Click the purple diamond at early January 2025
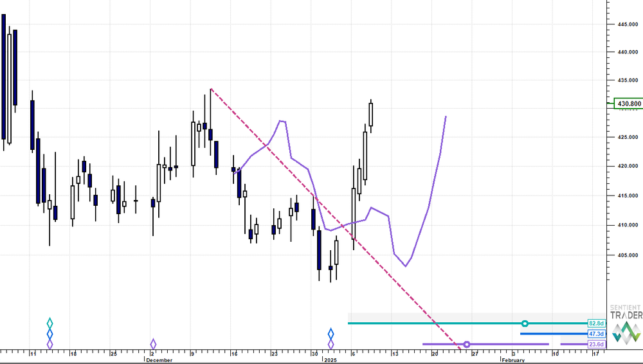The image size is (643, 364). [x=331, y=344]
